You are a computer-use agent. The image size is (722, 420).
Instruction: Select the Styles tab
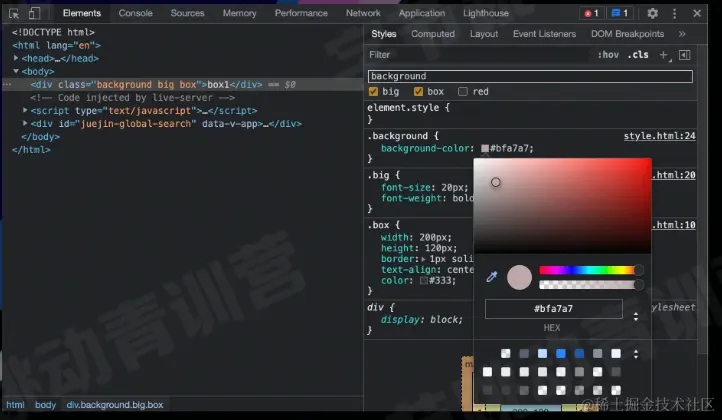384,34
